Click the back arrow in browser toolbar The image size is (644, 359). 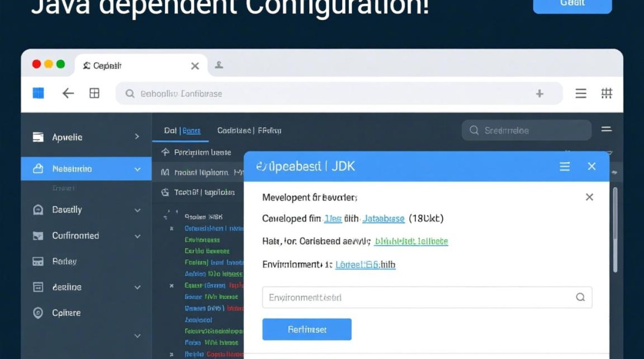tap(68, 93)
